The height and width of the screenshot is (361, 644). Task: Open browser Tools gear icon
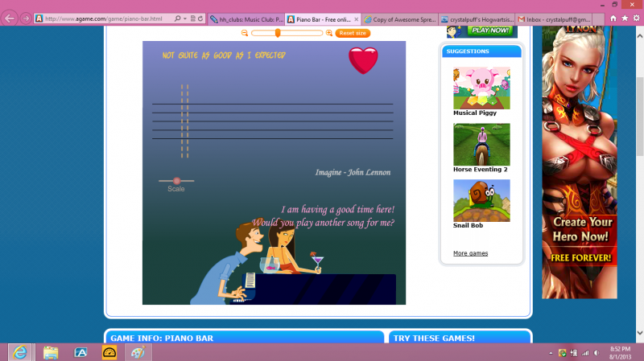(636, 18)
